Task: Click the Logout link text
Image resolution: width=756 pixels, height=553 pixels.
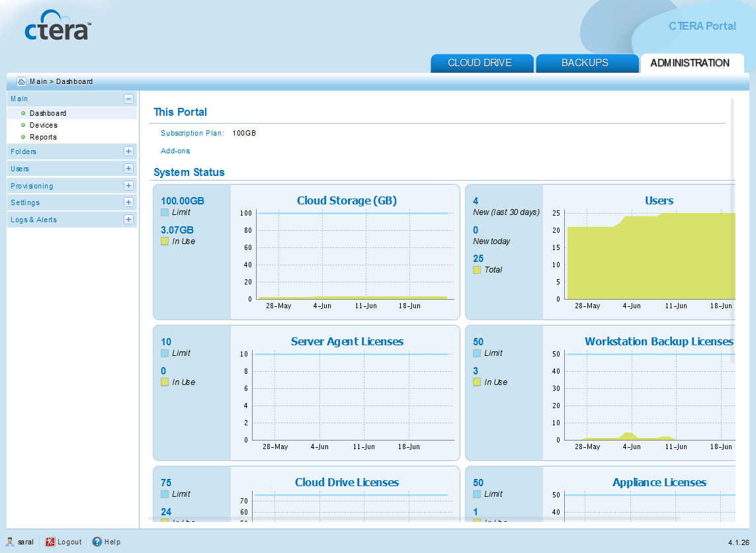Action: coord(69,542)
